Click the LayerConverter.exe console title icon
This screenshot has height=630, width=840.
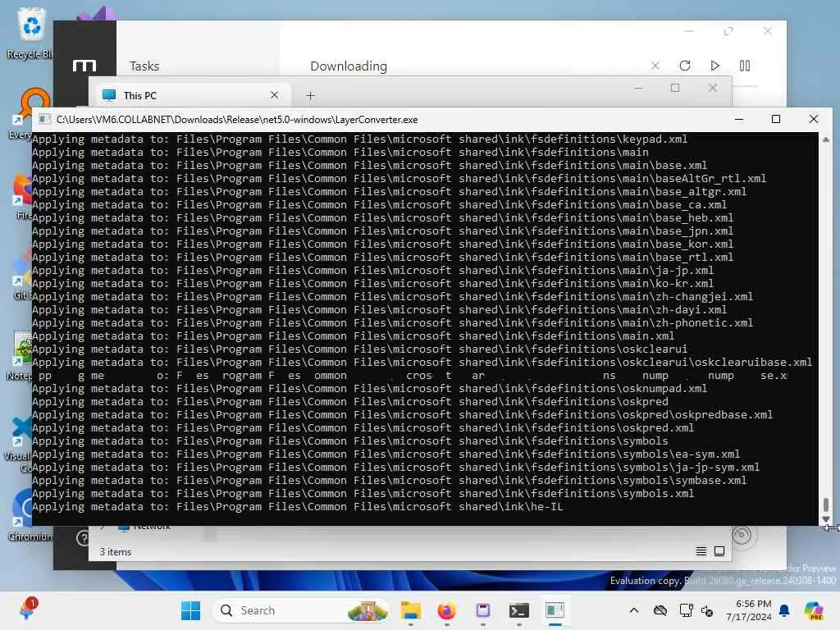click(45, 119)
